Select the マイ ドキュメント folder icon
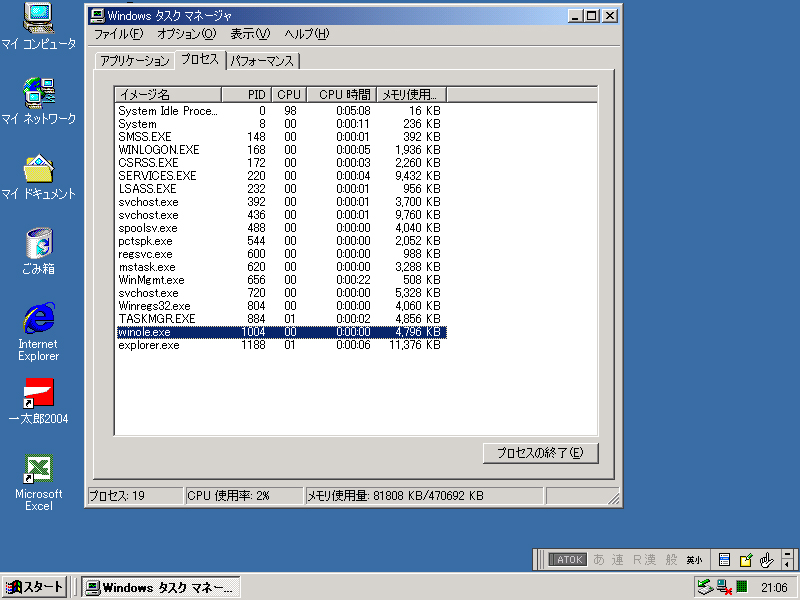This screenshot has height=600, width=800. (x=38, y=169)
